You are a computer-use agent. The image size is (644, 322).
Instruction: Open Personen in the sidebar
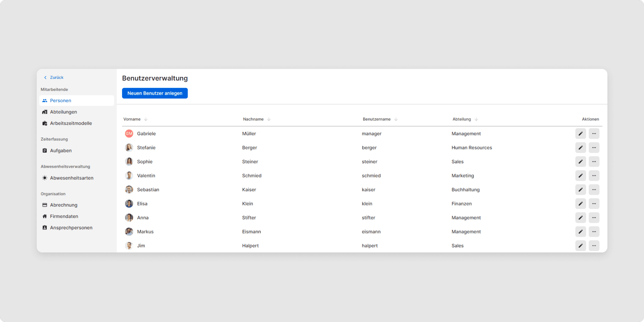click(x=77, y=101)
